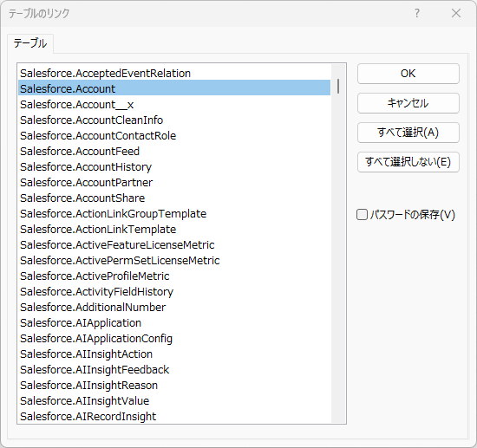Viewport: 477px width, 448px height.
Task: Select Salesforce.AdditionalNumber
Action: coord(174,308)
